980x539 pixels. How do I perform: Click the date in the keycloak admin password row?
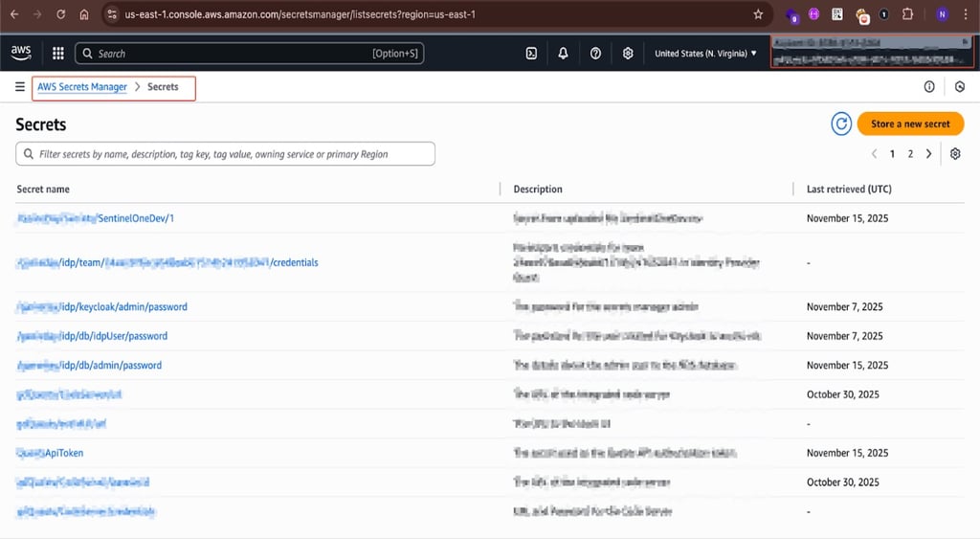click(844, 307)
